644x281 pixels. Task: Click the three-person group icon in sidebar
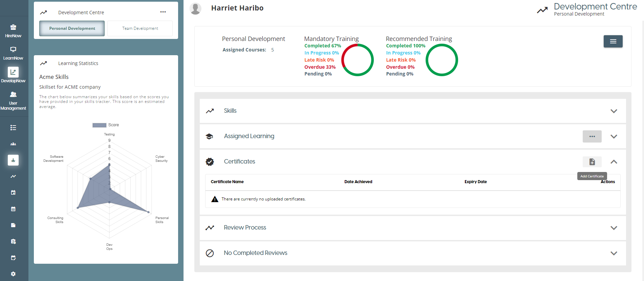13,144
